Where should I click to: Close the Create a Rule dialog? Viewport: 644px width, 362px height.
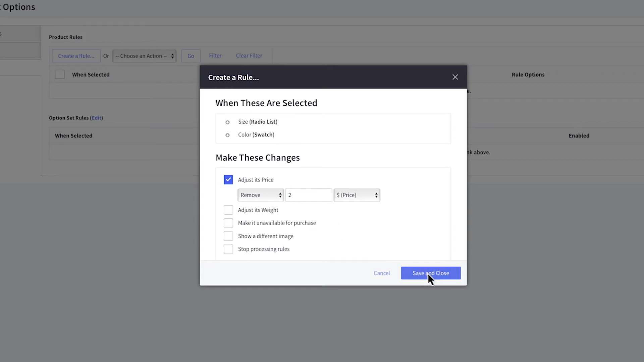tap(455, 77)
